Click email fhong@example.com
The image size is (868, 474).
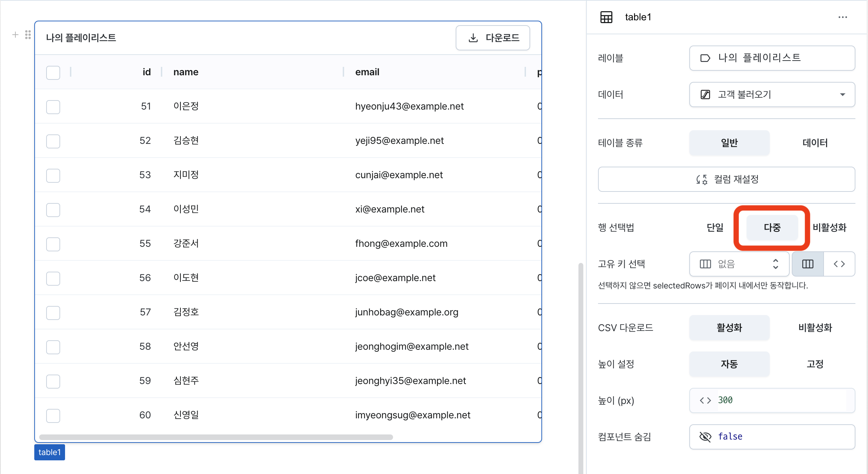401,244
